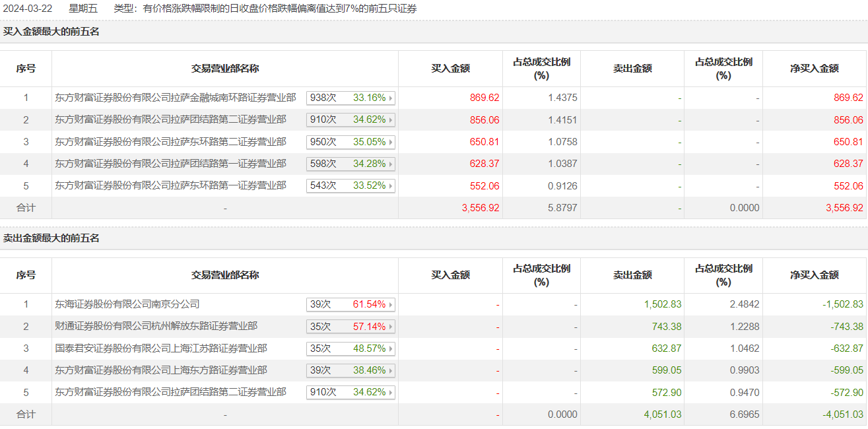Viewport: 868px width, 429px height.
Task: Select the 1.0387 percentage cell
Action: [x=562, y=164]
